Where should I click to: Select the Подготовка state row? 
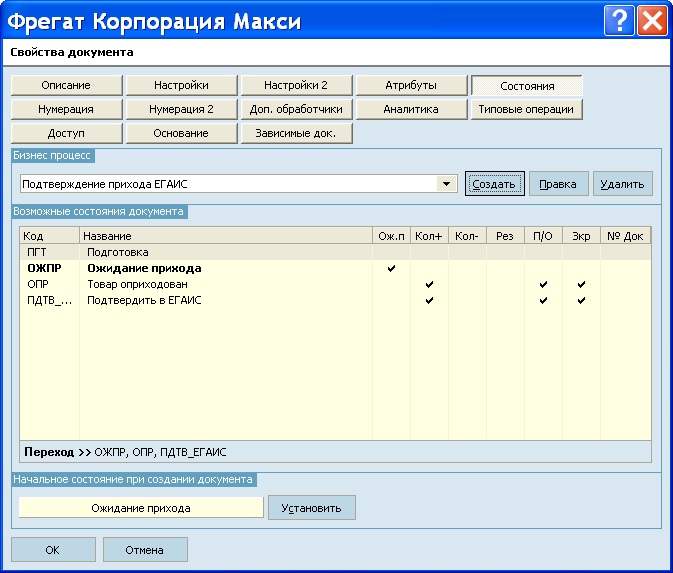pos(335,252)
